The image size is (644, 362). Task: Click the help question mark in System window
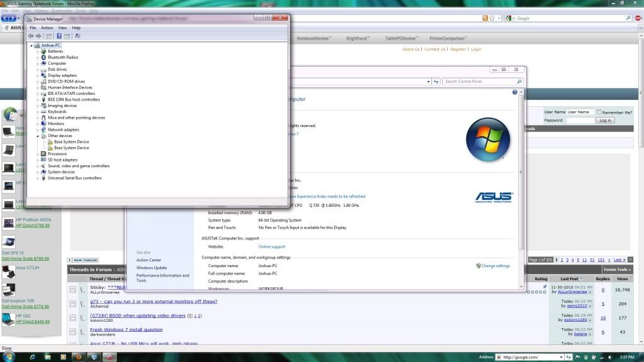coord(514,92)
